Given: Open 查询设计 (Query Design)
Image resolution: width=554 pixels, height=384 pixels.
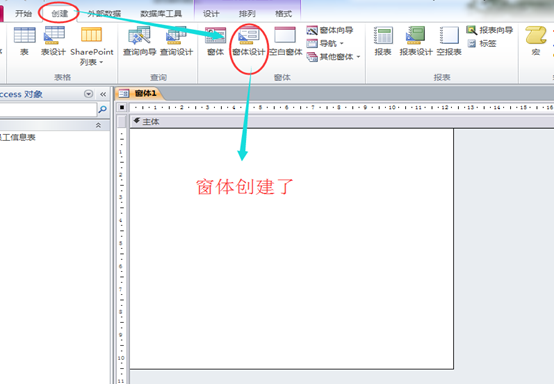Looking at the screenshot, I should click(x=176, y=41).
